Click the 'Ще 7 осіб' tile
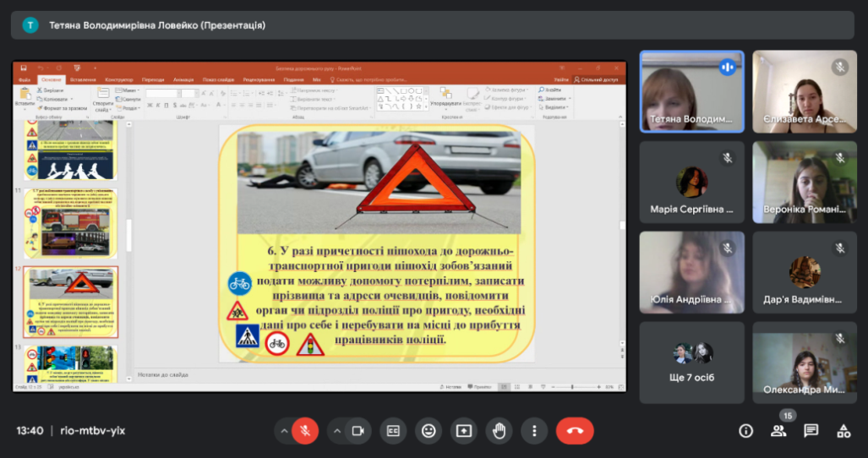Image resolution: width=868 pixels, height=458 pixels. tap(691, 361)
